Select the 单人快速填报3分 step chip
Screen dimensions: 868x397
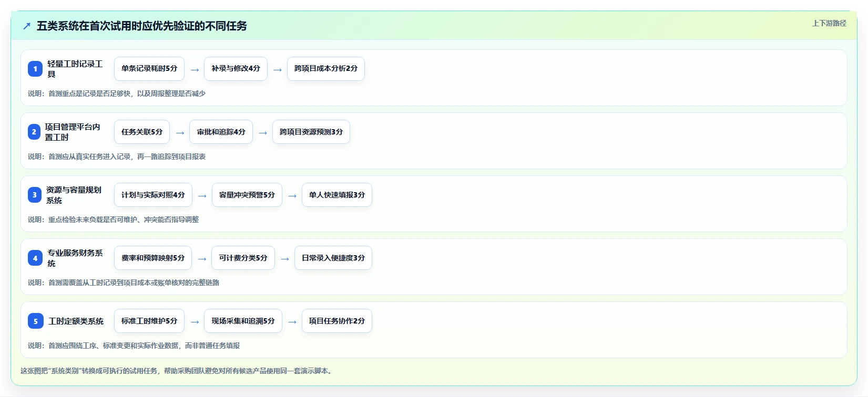coord(337,195)
